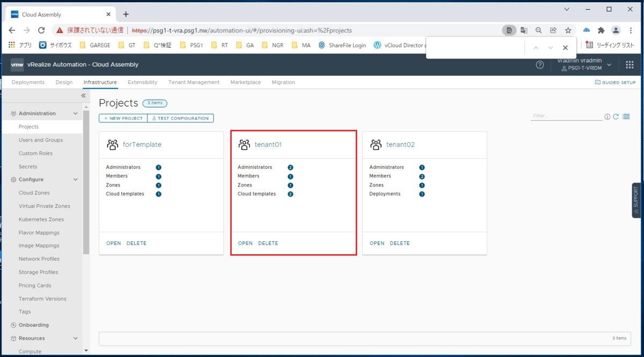Collapse the Resources section
The width and height of the screenshot is (644, 357).
tap(76, 338)
